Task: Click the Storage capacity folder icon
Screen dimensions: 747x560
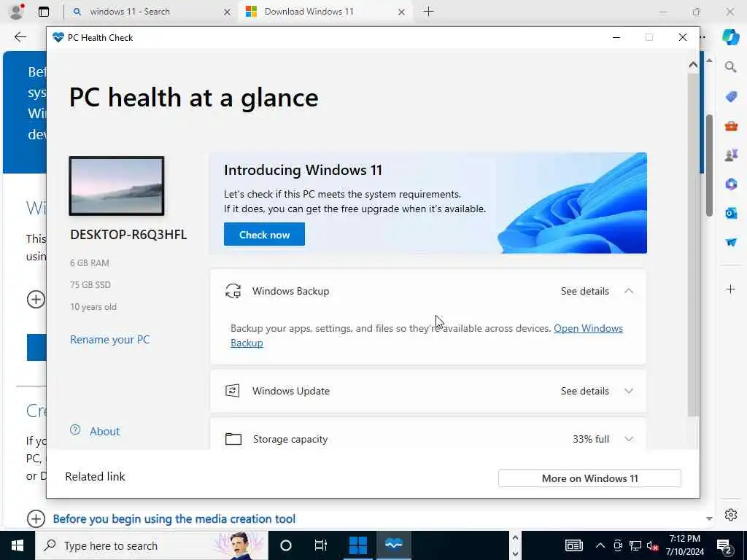Action: (x=233, y=438)
